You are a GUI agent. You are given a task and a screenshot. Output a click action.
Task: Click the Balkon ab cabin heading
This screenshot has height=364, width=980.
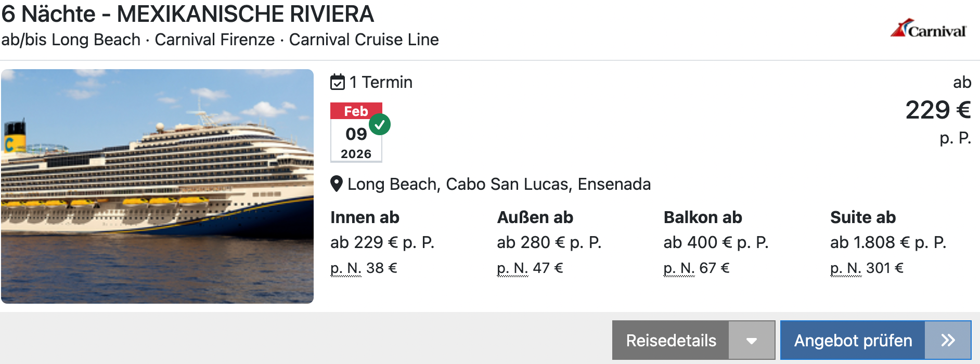(x=702, y=217)
